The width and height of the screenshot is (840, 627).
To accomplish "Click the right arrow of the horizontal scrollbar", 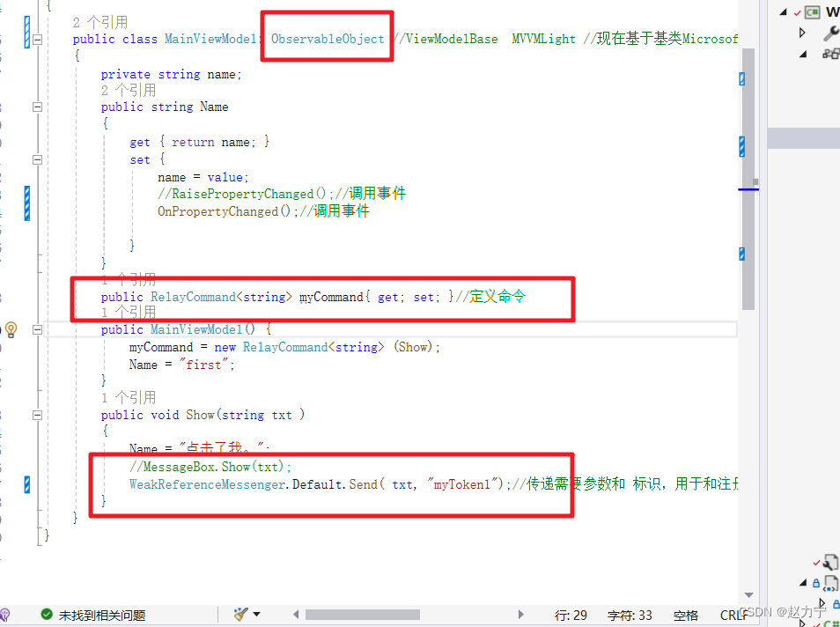I will tap(520, 614).
